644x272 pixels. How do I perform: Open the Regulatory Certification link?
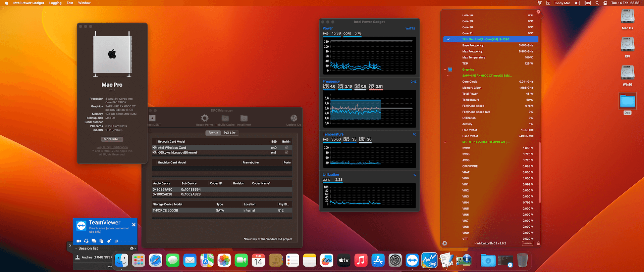click(x=112, y=147)
